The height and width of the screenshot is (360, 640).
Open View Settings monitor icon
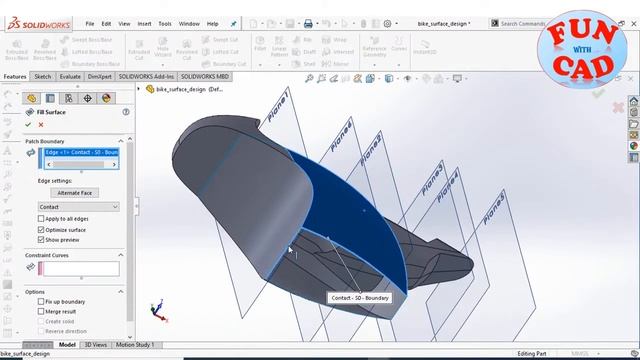click(x=457, y=78)
